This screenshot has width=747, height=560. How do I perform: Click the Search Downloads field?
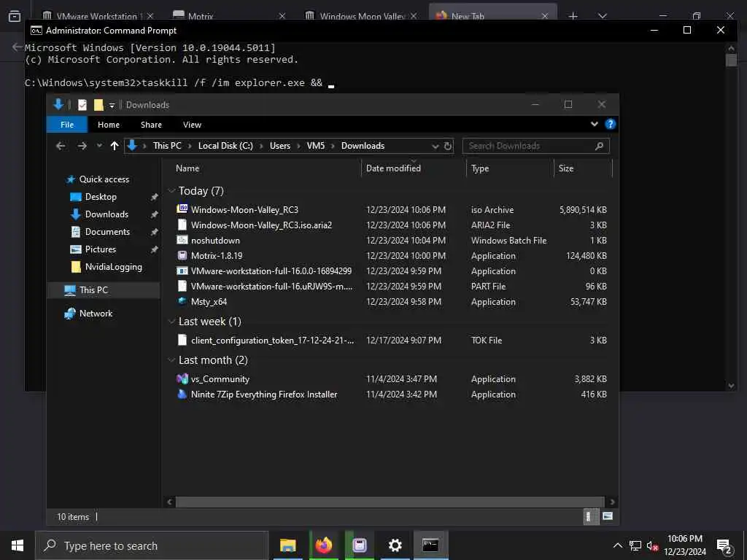tap(535, 146)
